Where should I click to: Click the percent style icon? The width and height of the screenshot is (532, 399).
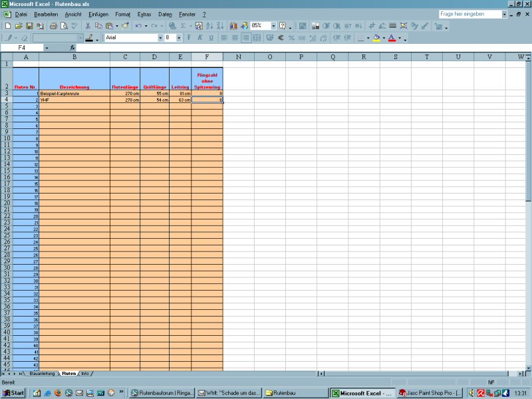(x=291, y=38)
